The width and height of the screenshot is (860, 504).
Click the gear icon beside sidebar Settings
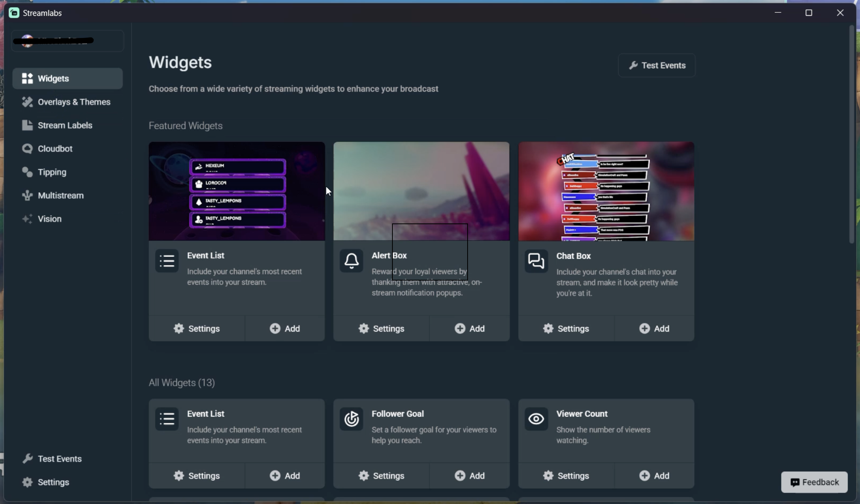click(x=27, y=482)
